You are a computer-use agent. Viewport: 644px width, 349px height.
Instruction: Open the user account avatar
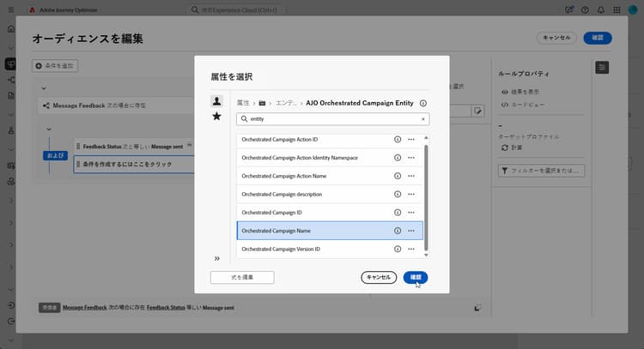pos(633,9)
